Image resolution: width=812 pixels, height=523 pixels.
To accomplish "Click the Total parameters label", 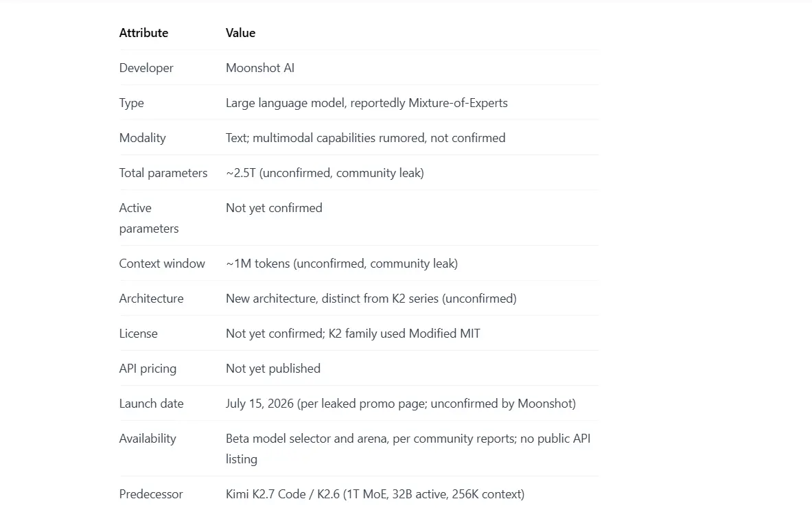I will pos(163,173).
